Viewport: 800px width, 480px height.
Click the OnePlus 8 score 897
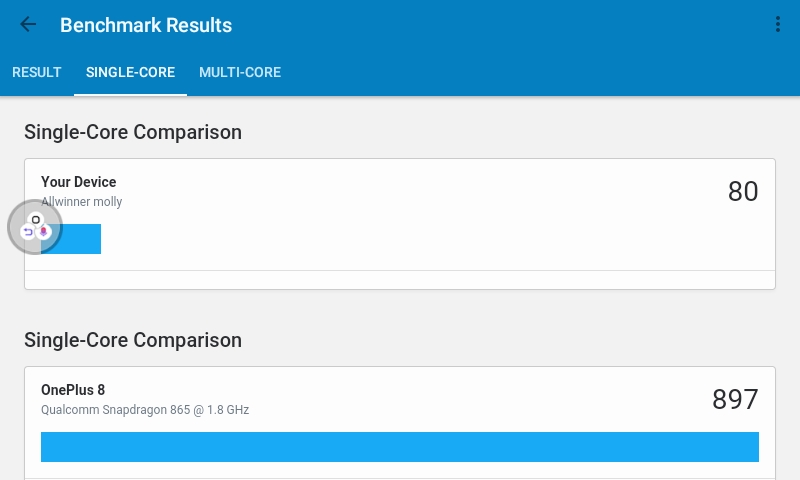pyautogui.click(x=735, y=399)
